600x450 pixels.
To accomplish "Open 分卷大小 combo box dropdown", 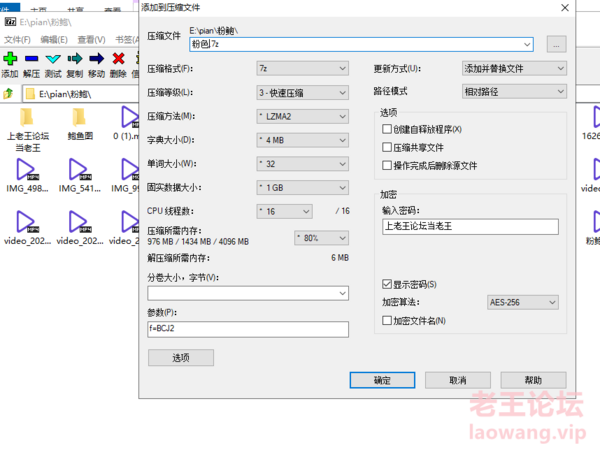I will (342, 293).
